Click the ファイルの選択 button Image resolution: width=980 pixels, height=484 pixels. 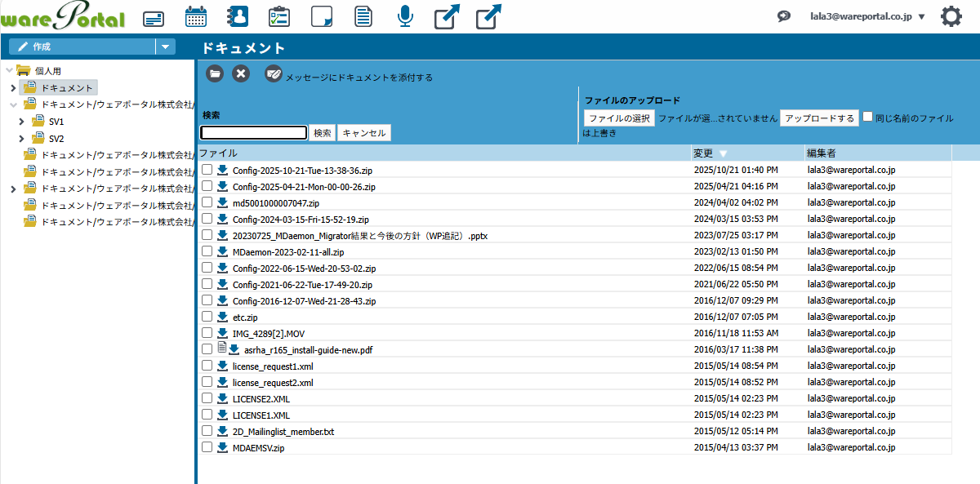[619, 118]
